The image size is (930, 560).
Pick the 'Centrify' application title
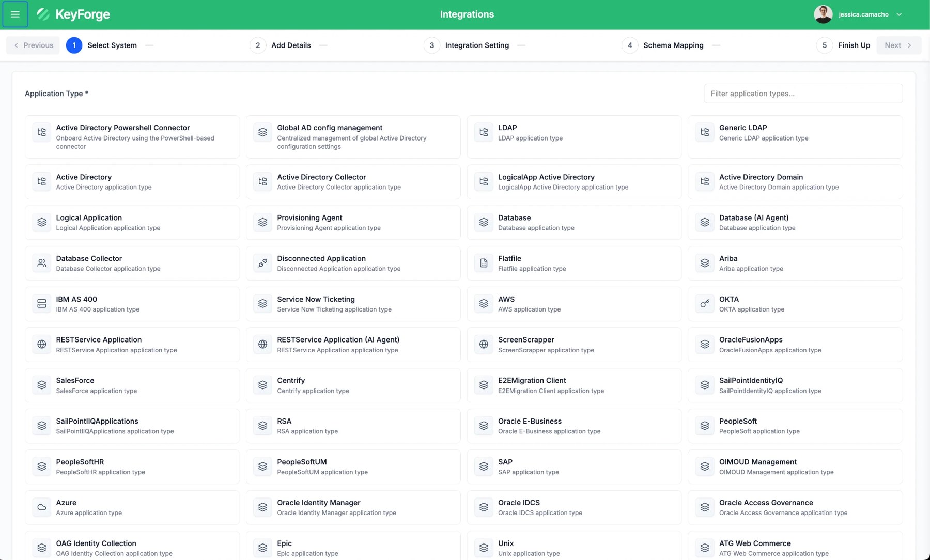(x=291, y=381)
